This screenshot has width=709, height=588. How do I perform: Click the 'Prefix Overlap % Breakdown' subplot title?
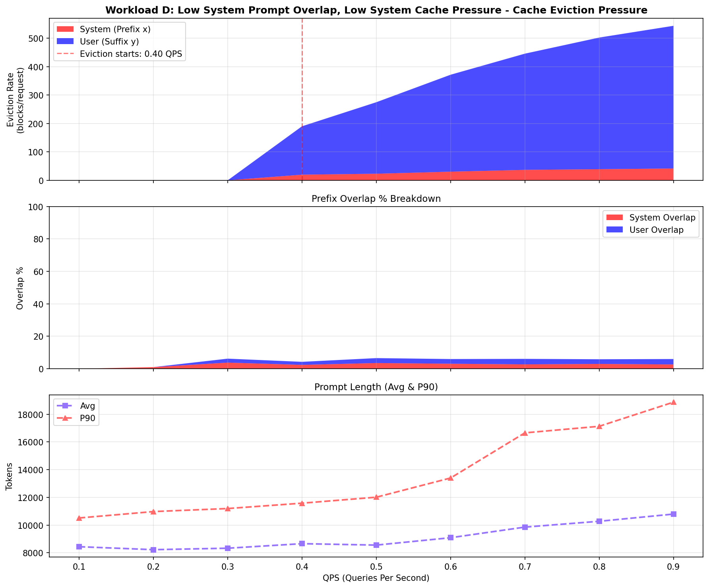pos(376,199)
